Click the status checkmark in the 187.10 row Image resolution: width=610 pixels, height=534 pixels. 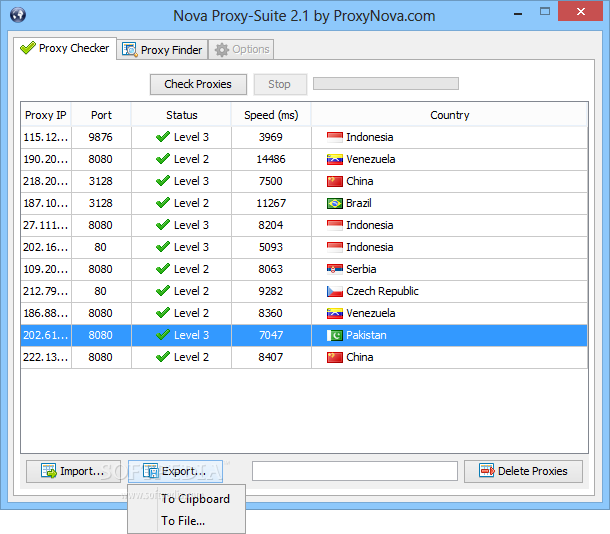pyautogui.click(x=163, y=203)
